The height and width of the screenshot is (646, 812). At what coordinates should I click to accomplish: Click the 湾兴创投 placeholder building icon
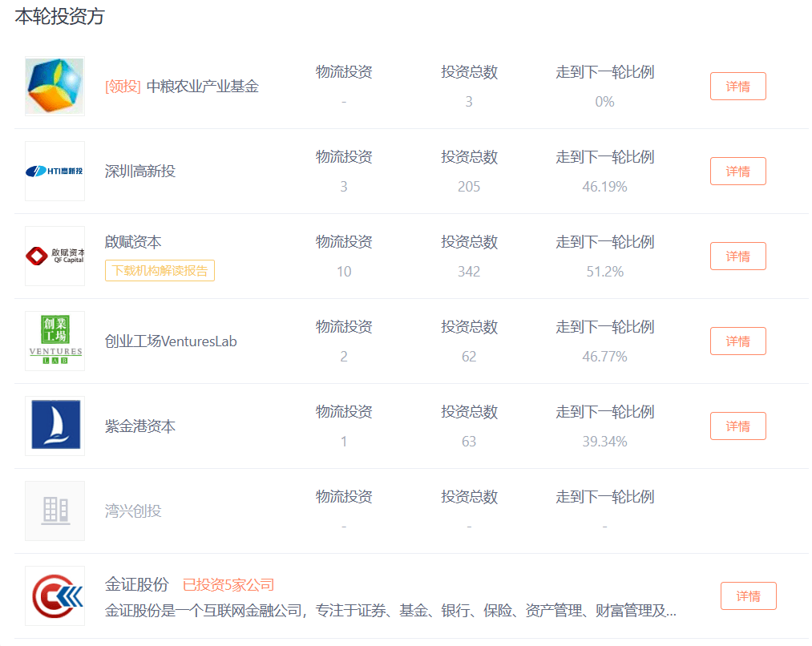[x=55, y=511]
